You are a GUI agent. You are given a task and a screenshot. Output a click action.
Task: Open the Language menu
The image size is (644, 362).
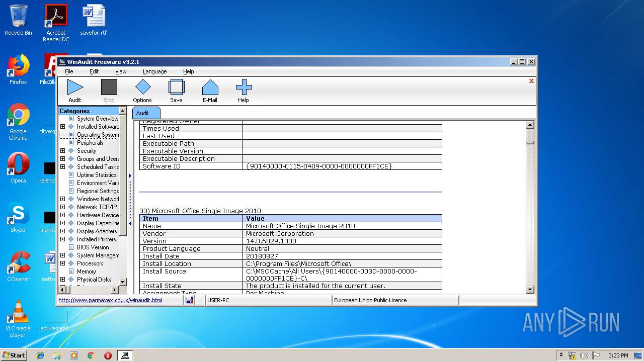click(154, 71)
